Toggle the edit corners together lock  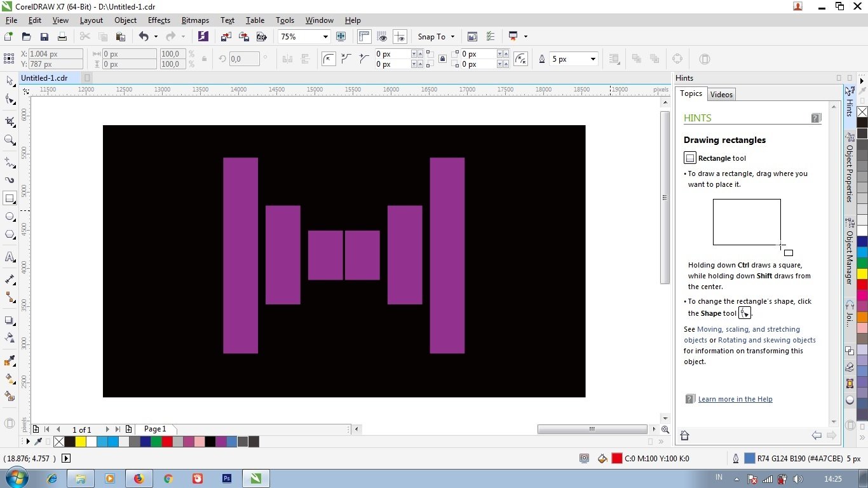click(x=442, y=59)
